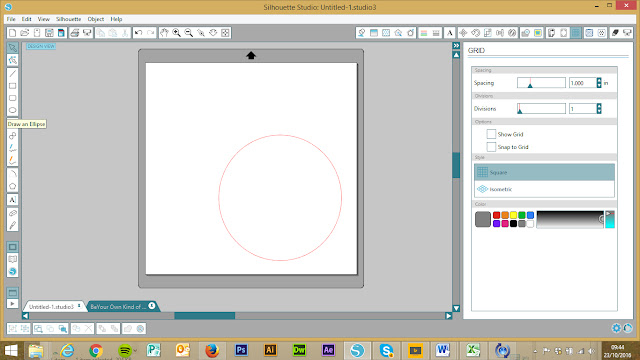Open Firefox from the taskbar
Viewport: 640px width, 360px height.
212,350
